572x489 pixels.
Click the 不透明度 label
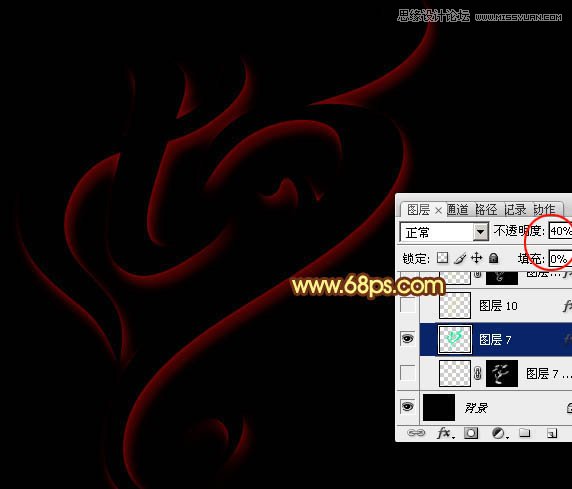pos(519,231)
